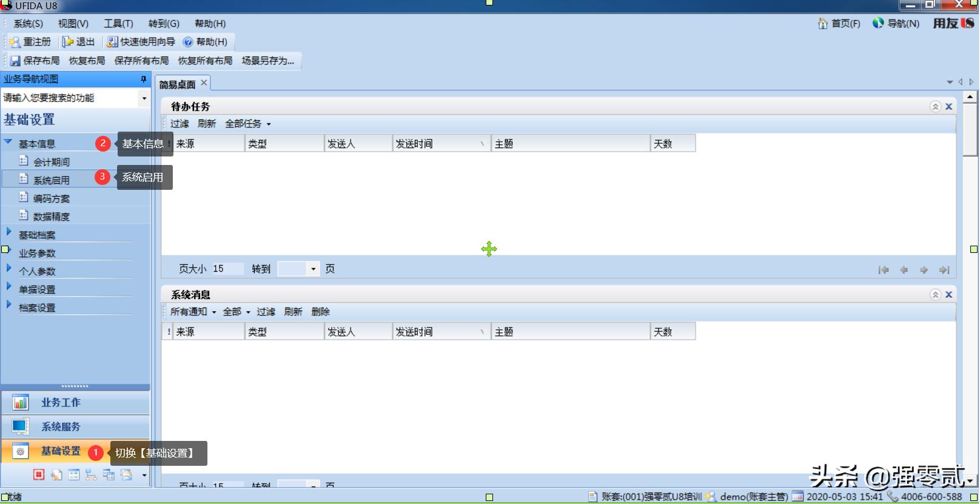
Task: Expand the 档案设置 tree node
Action: click(8, 304)
